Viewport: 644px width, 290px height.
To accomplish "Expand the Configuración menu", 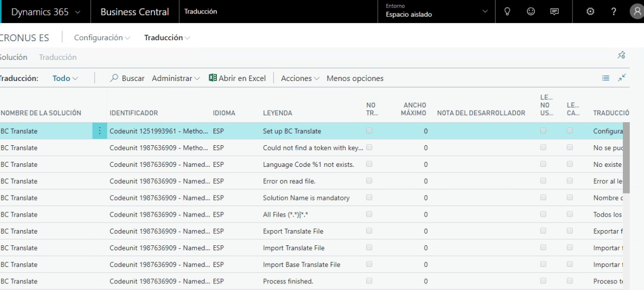I will tap(102, 38).
